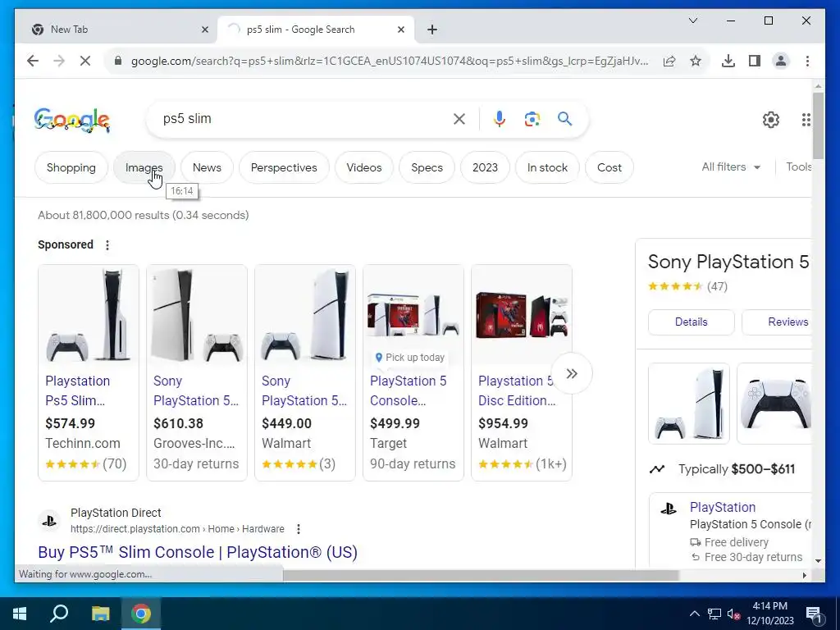This screenshot has width=840, height=630.
Task: Close the New Tab tab
Action: pyautogui.click(x=204, y=30)
